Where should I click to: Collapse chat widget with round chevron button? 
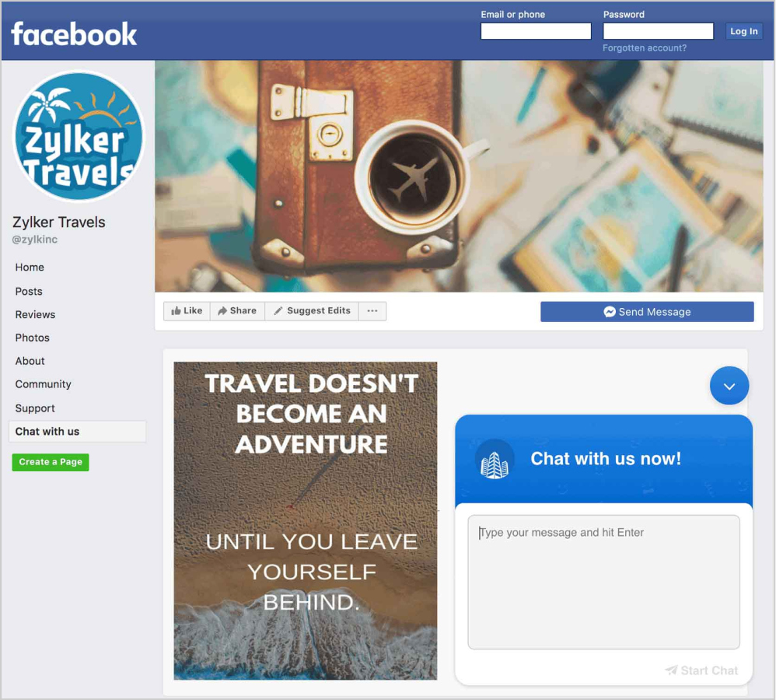click(x=729, y=386)
